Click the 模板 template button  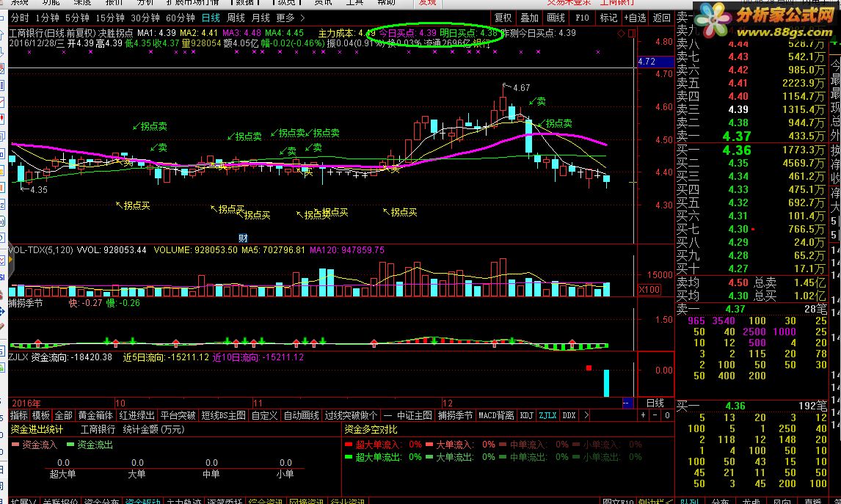pos(41,415)
